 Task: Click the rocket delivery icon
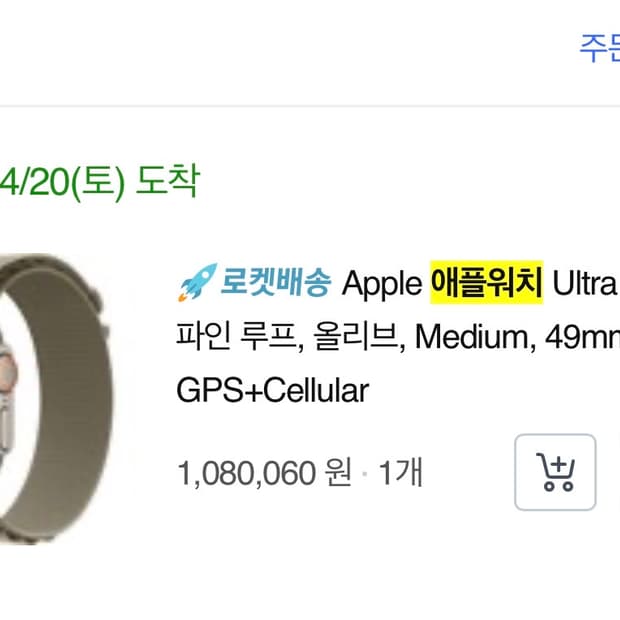tap(197, 282)
